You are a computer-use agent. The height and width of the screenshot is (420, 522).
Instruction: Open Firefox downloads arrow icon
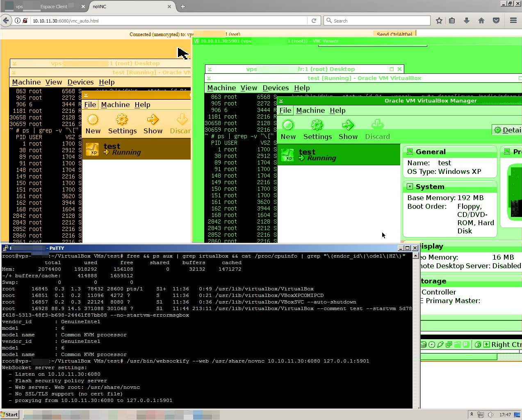tap(467, 21)
